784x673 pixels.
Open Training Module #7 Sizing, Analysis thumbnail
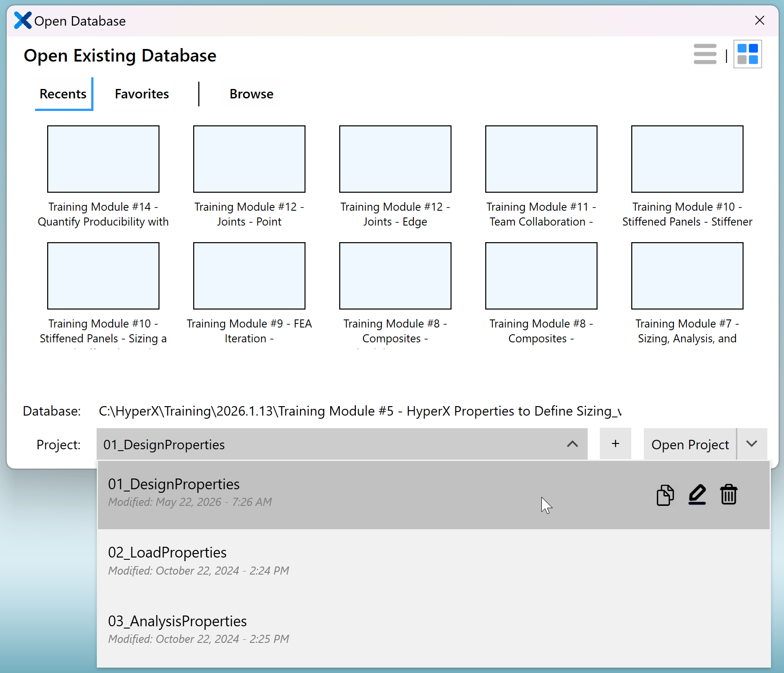point(687,276)
